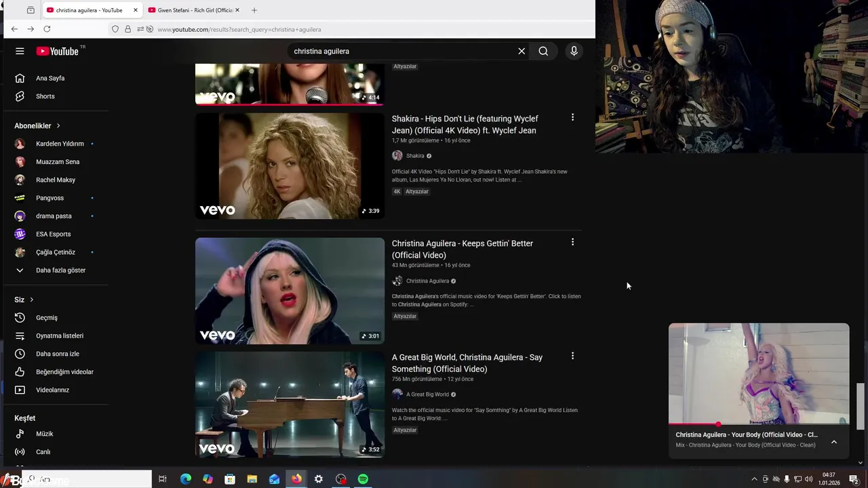This screenshot has width=868, height=488.
Task: Open options menu for Shakira video
Action: pyautogui.click(x=572, y=117)
